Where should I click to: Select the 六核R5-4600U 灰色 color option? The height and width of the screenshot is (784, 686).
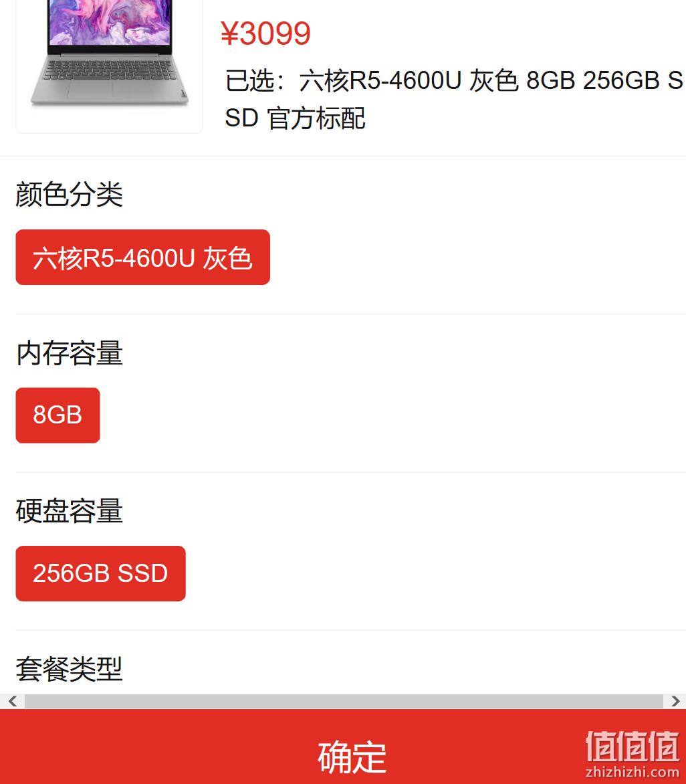point(143,258)
